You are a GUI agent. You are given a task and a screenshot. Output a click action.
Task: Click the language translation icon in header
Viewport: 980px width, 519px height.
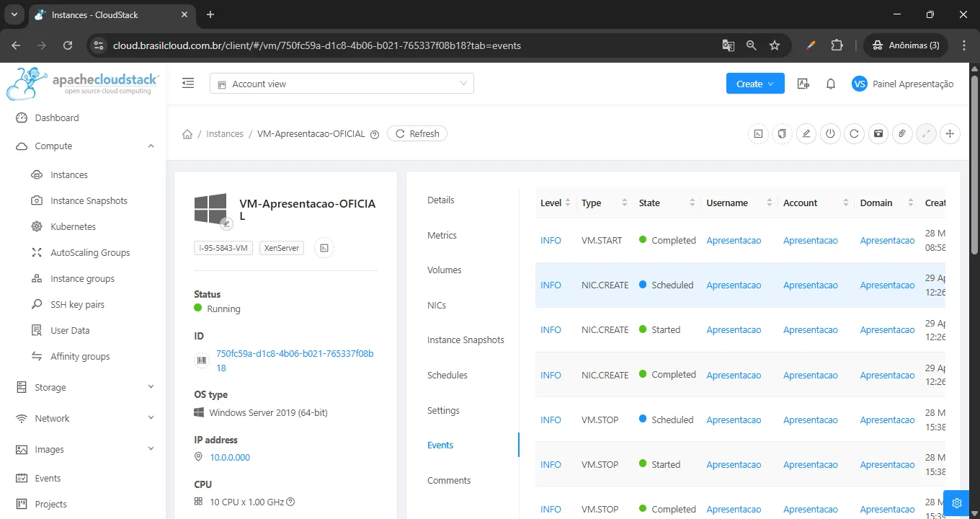(803, 84)
